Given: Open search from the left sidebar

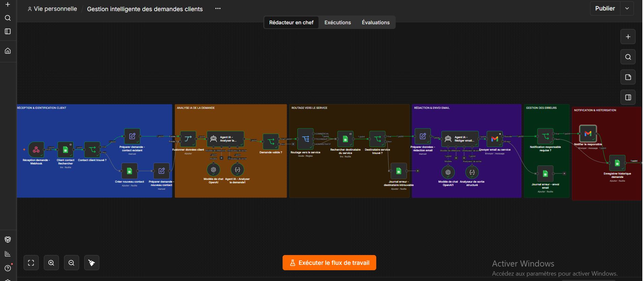Looking at the screenshot, I should [8, 18].
